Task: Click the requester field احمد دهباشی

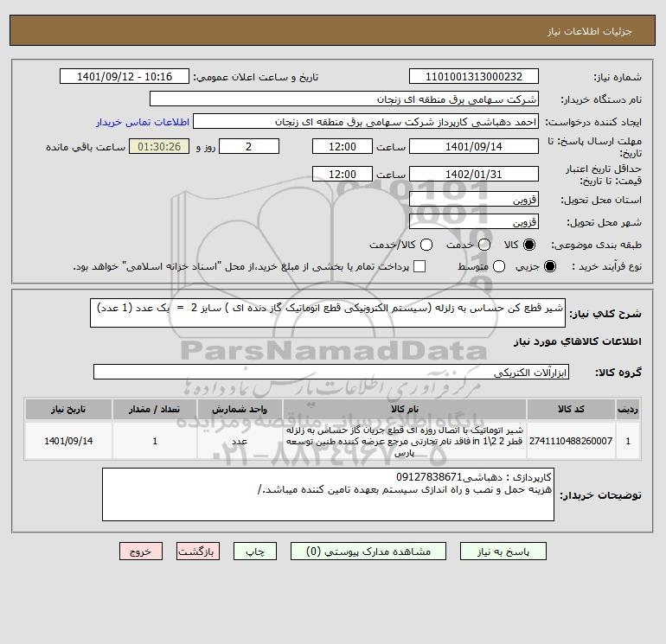Action: pyautogui.click(x=366, y=121)
